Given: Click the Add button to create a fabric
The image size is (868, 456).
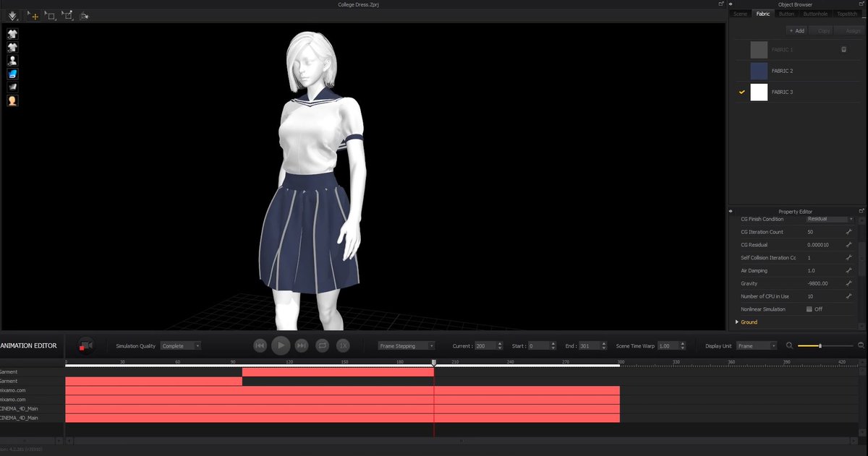Looking at the screenshot, I should pos(796,30).
